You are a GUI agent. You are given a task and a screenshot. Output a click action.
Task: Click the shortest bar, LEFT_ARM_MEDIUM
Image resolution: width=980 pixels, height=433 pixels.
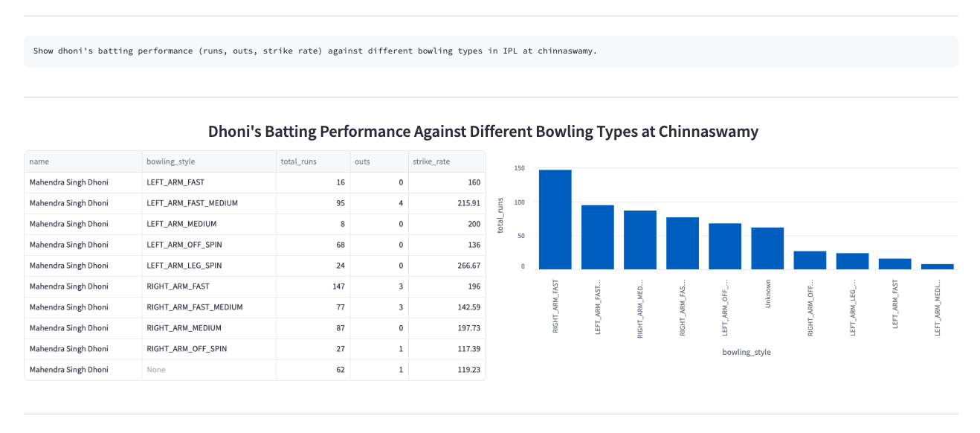coord(937,266)
